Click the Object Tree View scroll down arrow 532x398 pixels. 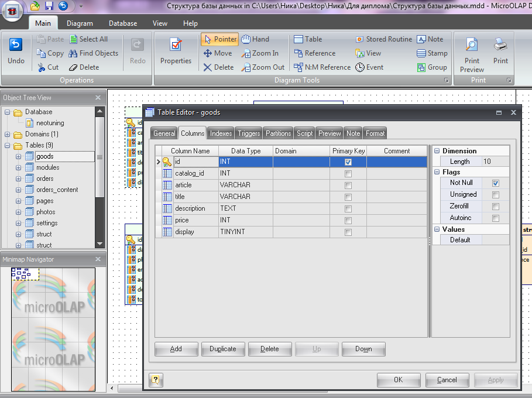tap(99, 243)
